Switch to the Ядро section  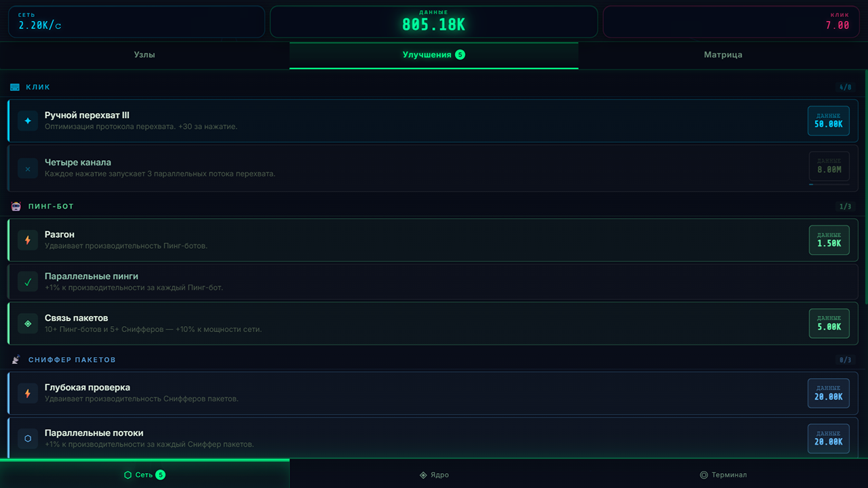click(433, 475)
